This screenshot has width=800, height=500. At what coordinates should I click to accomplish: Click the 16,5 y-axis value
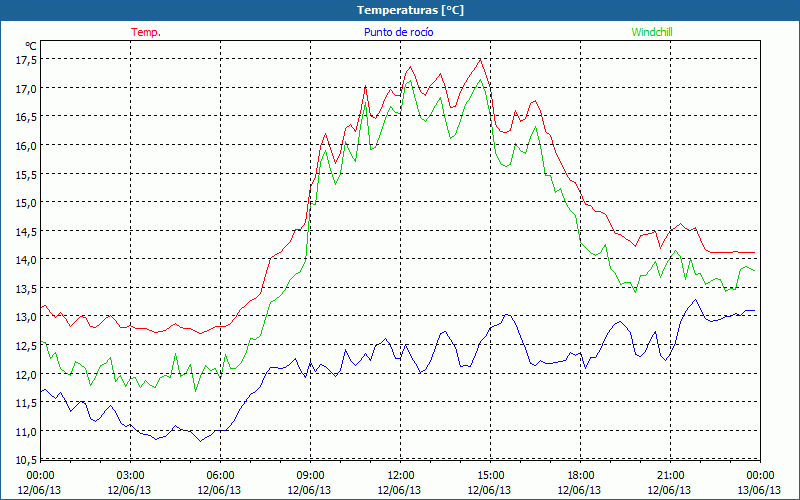[x=27, y=117]
